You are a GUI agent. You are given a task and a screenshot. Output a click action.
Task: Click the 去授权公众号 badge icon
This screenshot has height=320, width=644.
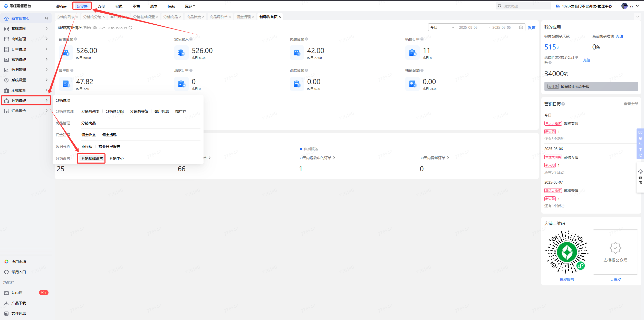click(615, 248)
